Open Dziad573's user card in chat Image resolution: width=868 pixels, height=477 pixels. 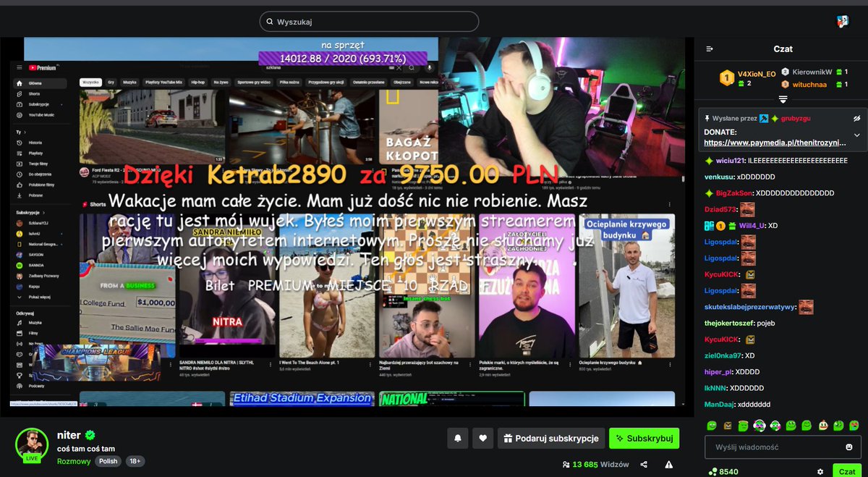[x=720, y=210]
